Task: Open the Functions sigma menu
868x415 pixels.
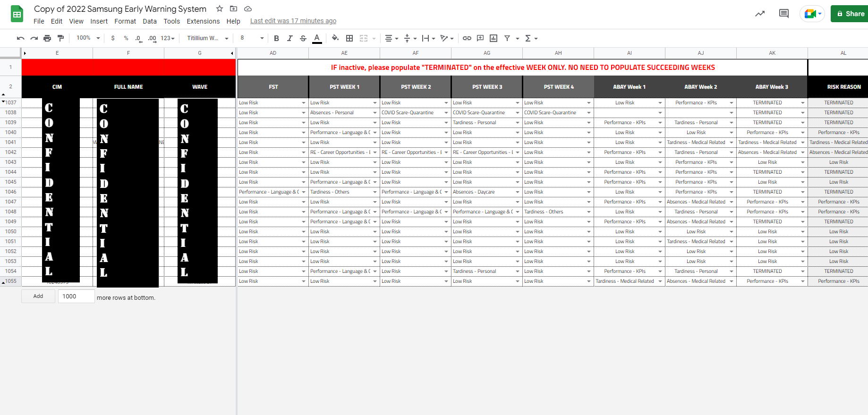Action: [x=531, y=38]
